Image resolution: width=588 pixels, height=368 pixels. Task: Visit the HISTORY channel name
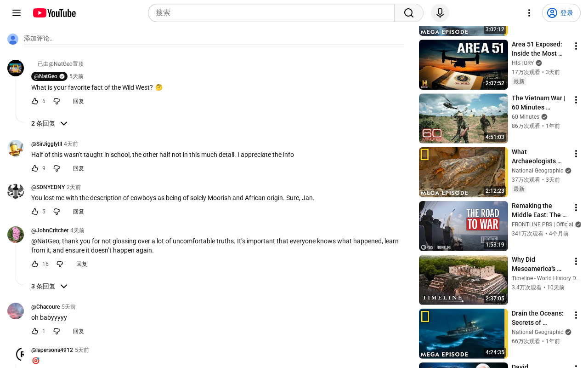point(523,63)
